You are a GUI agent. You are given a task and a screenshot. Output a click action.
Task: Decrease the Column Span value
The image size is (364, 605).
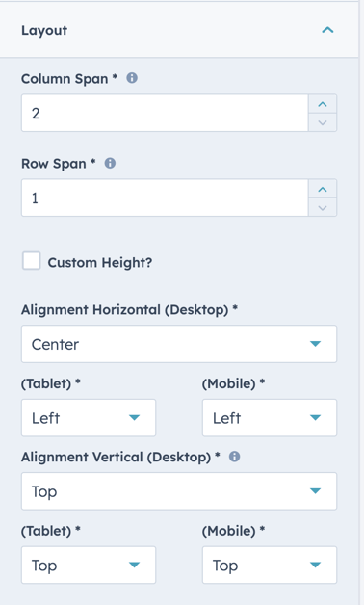coord(323,122)
